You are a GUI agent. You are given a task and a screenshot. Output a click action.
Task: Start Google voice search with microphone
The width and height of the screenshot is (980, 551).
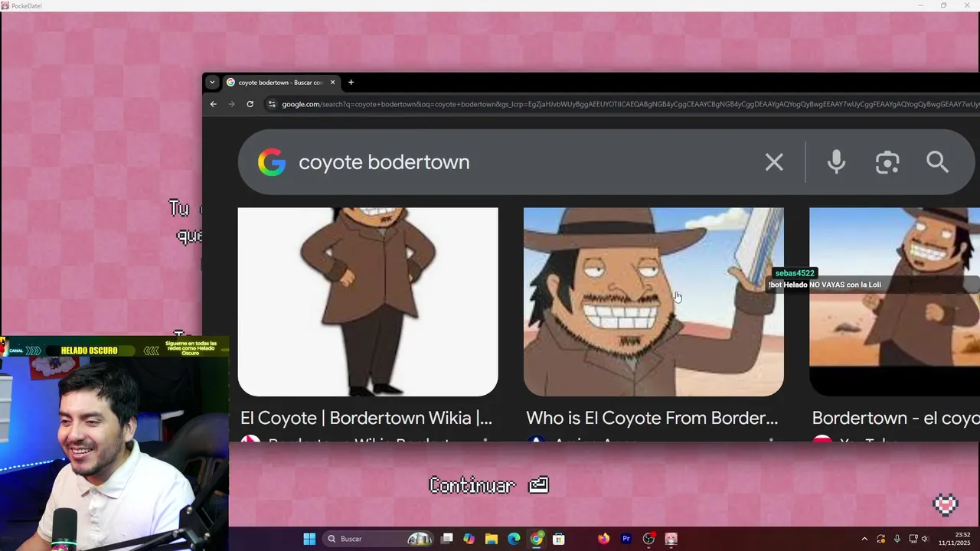(836, 162)
